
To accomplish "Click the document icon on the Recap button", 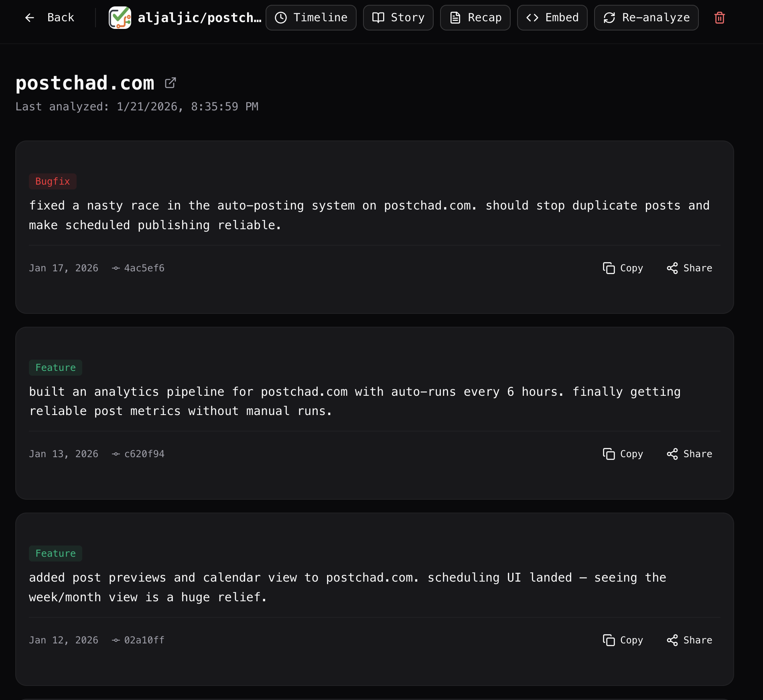I will 455,18.
